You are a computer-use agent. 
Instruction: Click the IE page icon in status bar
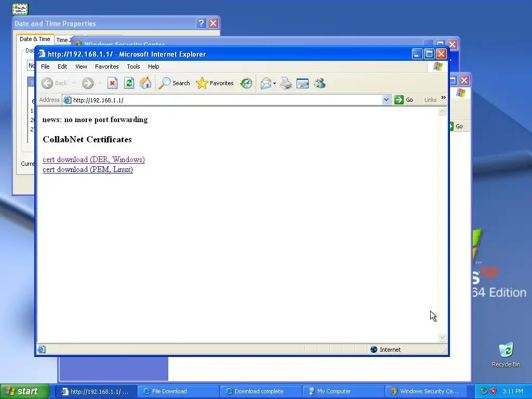point(42,349)
